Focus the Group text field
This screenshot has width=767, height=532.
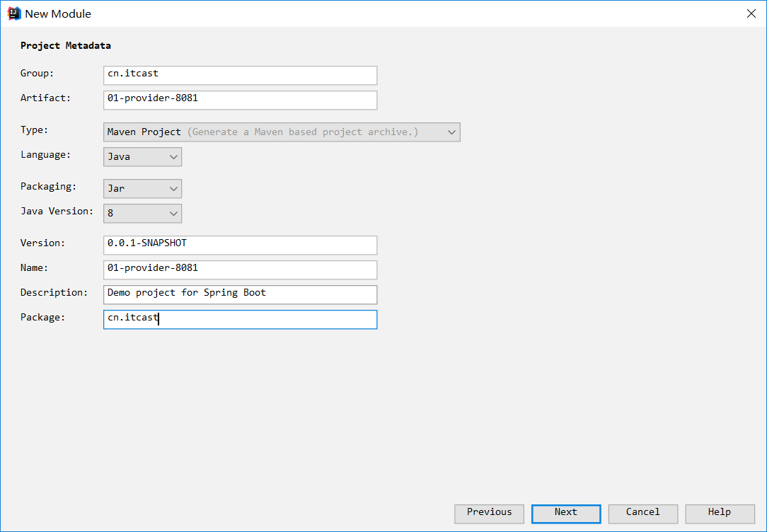click(240, 75)
